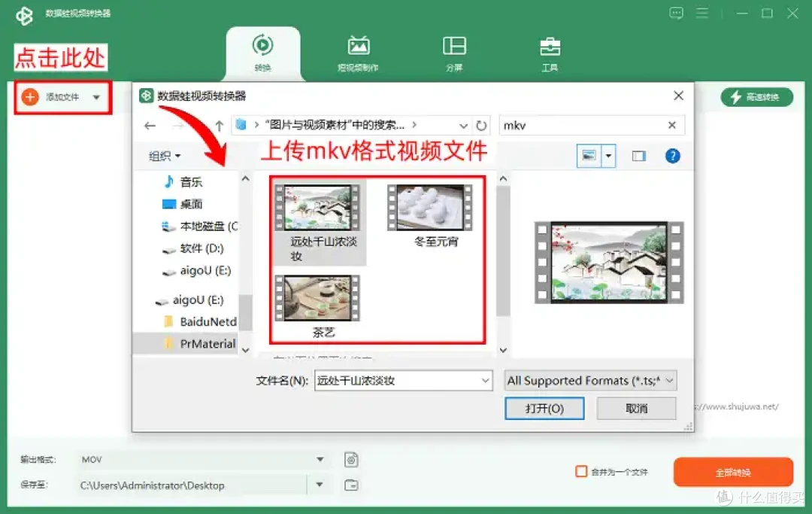Open the MOV output format dropdown

click(320, 460)
